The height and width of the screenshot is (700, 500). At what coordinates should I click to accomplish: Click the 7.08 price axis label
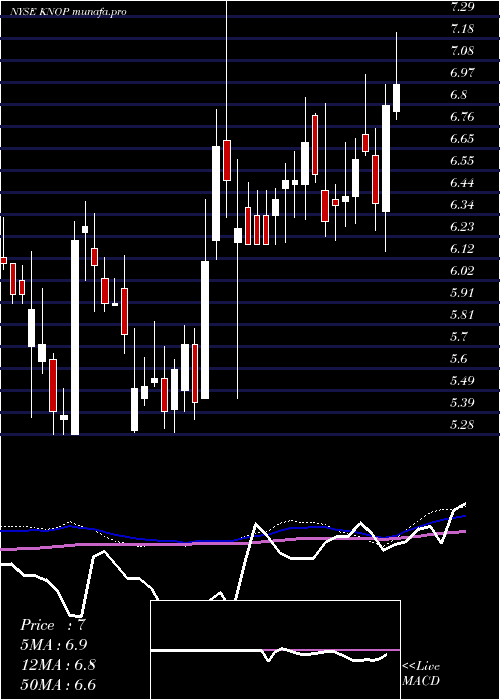coord(462,51)
